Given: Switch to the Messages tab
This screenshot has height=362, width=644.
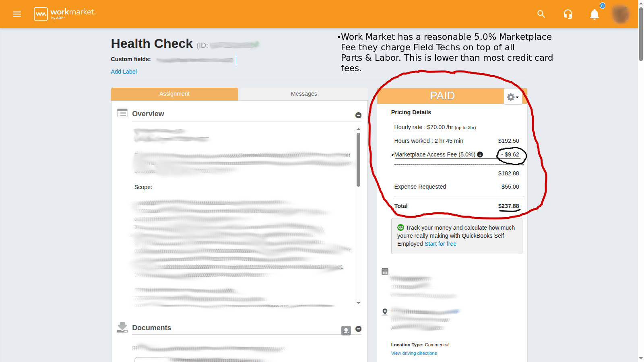Looking at the screenshot, I should point(304,94).
